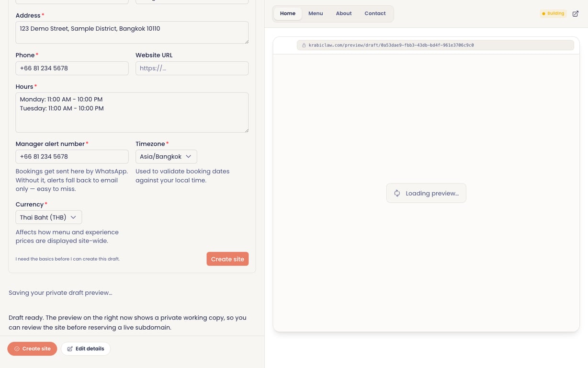Screen dimensions: 588x368
Task: Focus the Address text area
Action: point(132,33)
